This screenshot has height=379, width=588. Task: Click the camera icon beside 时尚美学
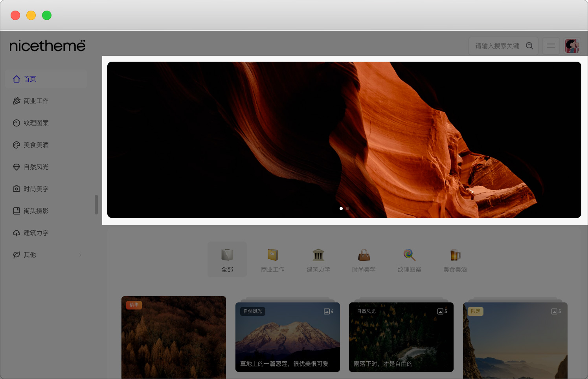17,189
